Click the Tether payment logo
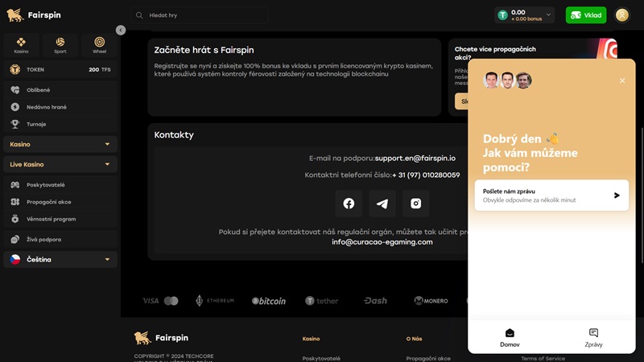 [x=321, y=301]
